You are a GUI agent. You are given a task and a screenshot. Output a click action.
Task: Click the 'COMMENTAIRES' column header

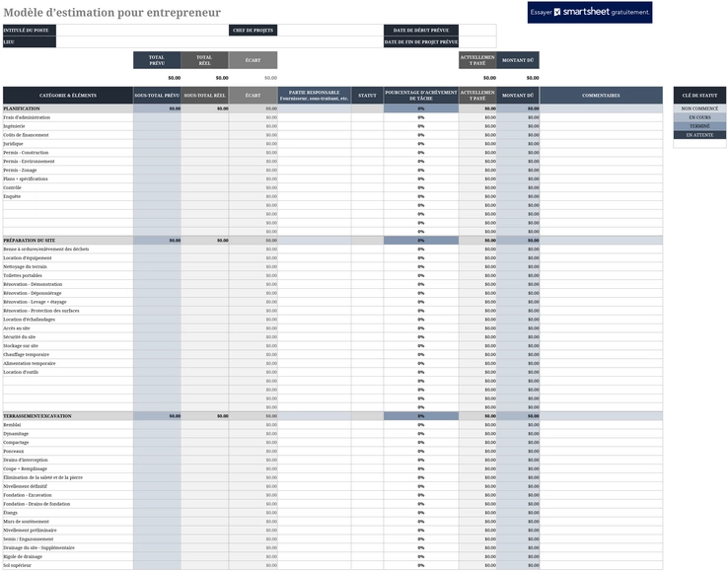(x=602, y=96)
